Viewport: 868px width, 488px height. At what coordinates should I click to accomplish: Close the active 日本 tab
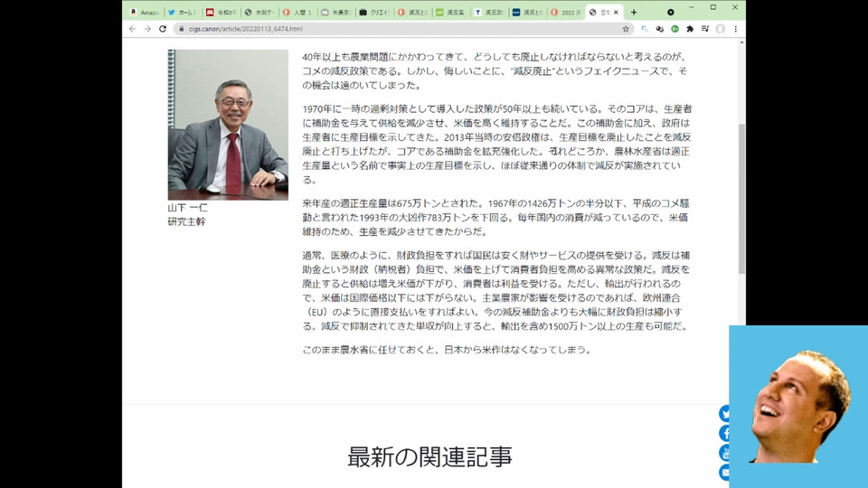tap(616, 12)
